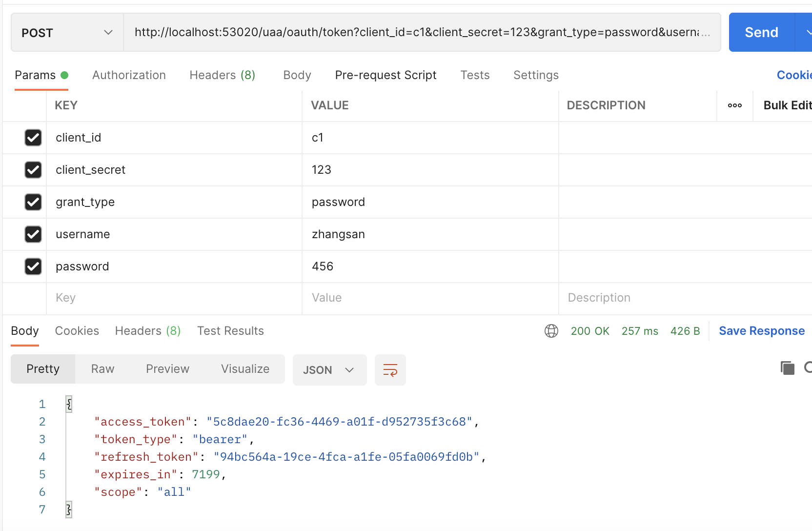Select the response Body tab
812x531 pixels.
point(25,331)
